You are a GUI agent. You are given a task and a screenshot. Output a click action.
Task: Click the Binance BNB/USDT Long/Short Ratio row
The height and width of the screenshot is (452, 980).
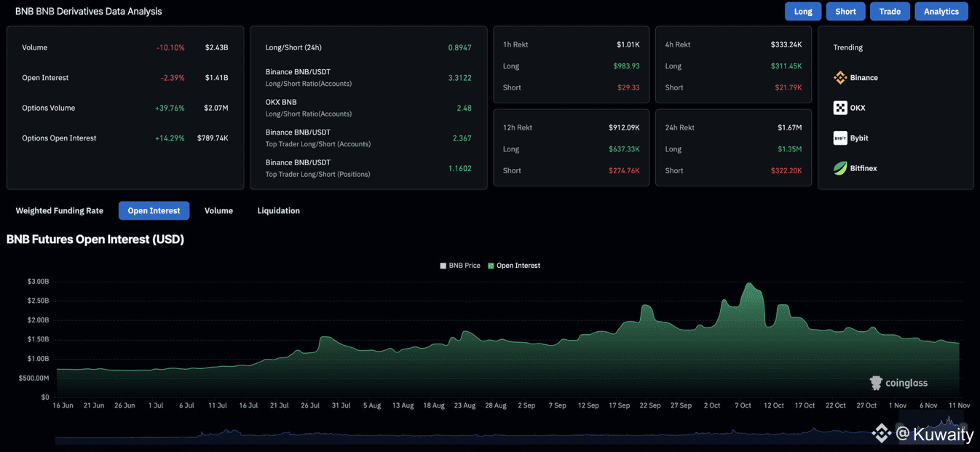(x=368, y=78)
